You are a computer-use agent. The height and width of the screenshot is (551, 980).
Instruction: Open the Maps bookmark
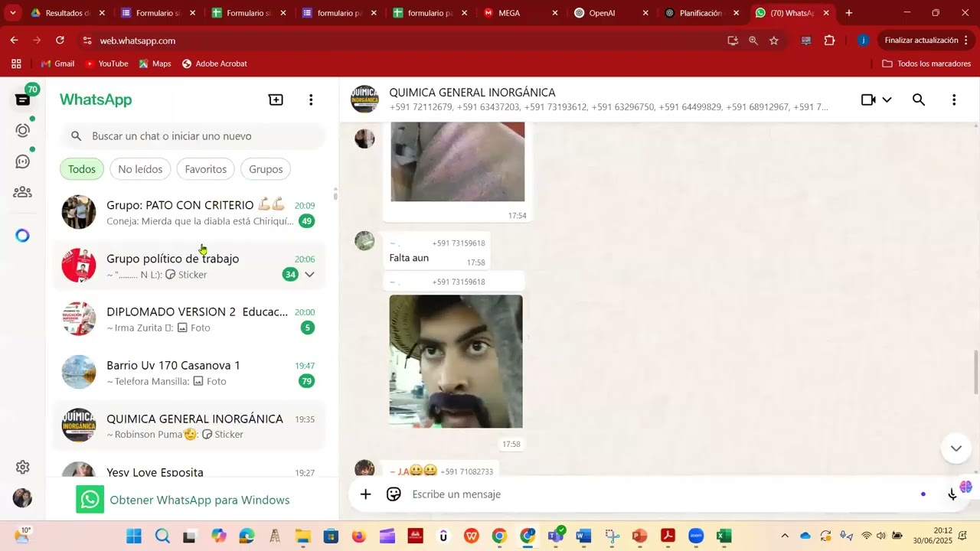pyautogui.click(x=155, y=64)
